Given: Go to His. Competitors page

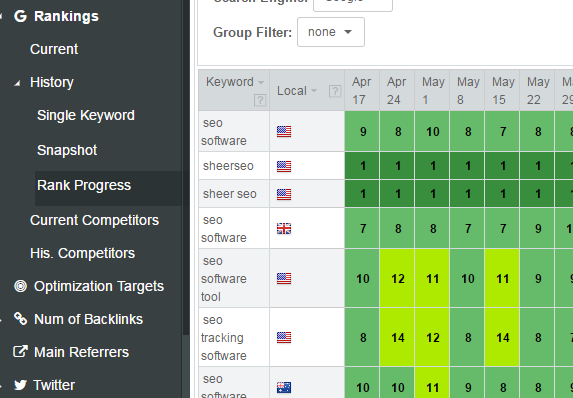Looking at the screenshot, I should tap(83, 253).
